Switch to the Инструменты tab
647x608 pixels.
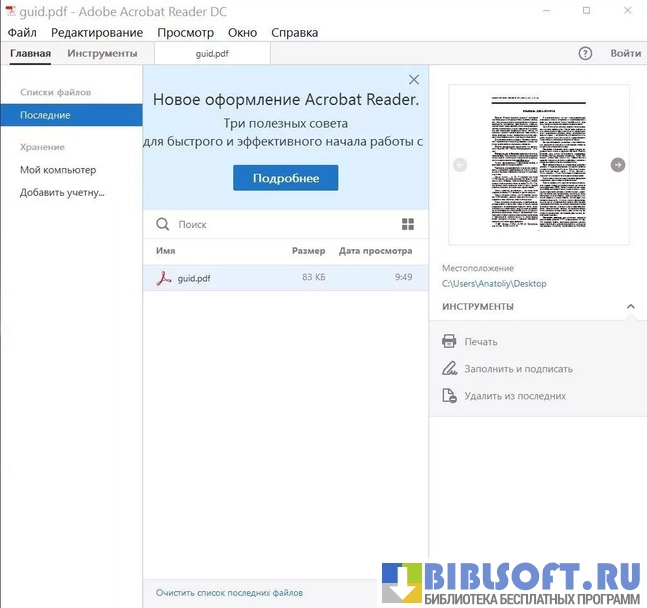[102, 53]
